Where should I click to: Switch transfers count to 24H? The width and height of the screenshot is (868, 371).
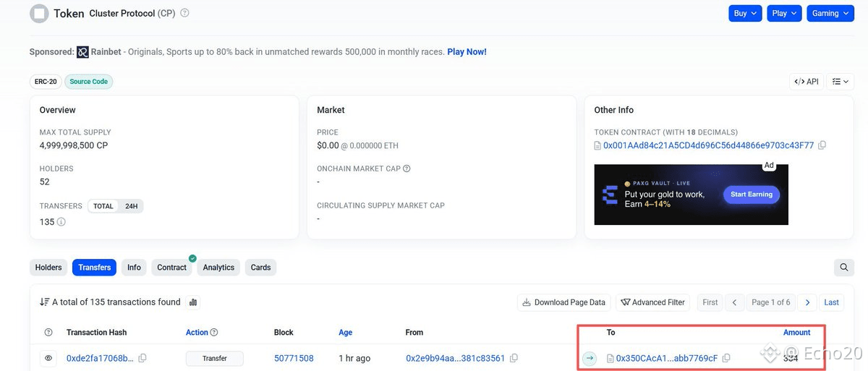(131, 206)
